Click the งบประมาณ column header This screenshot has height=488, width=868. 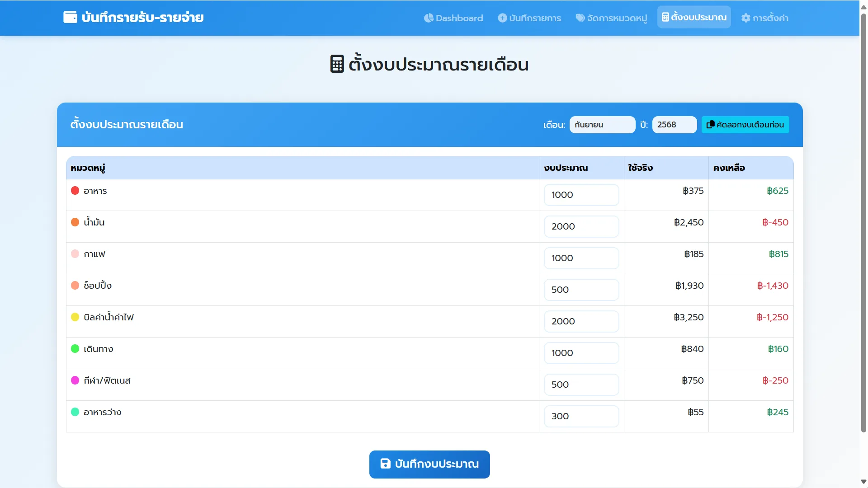[x=581, y=168]
